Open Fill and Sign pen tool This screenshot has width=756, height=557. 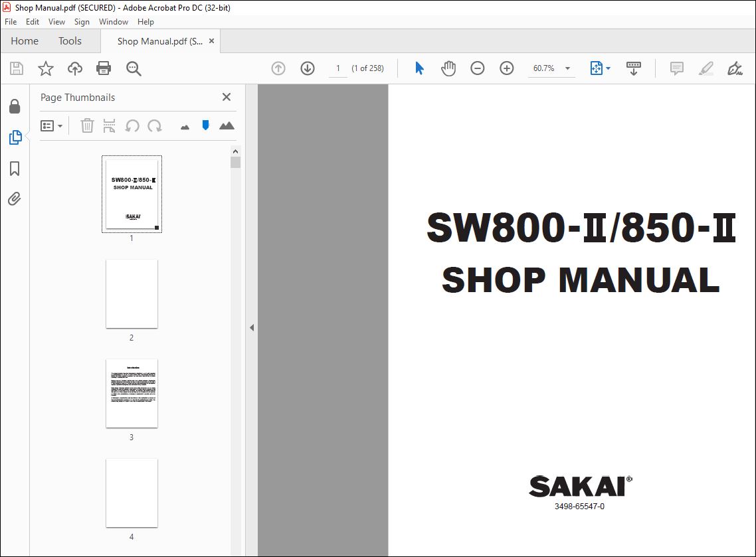tap(735, 68)
